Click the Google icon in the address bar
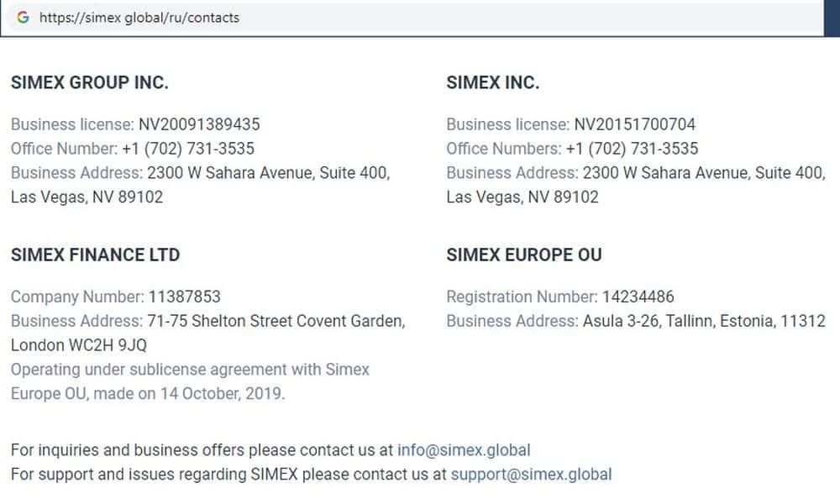The width and height of the screenshot is (840, 504). coord(23,18)
